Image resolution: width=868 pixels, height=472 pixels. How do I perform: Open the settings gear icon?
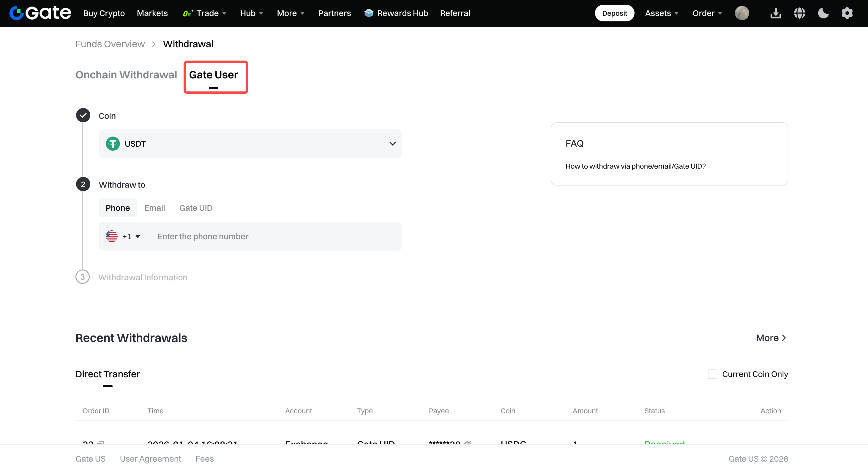pos(847,13)
